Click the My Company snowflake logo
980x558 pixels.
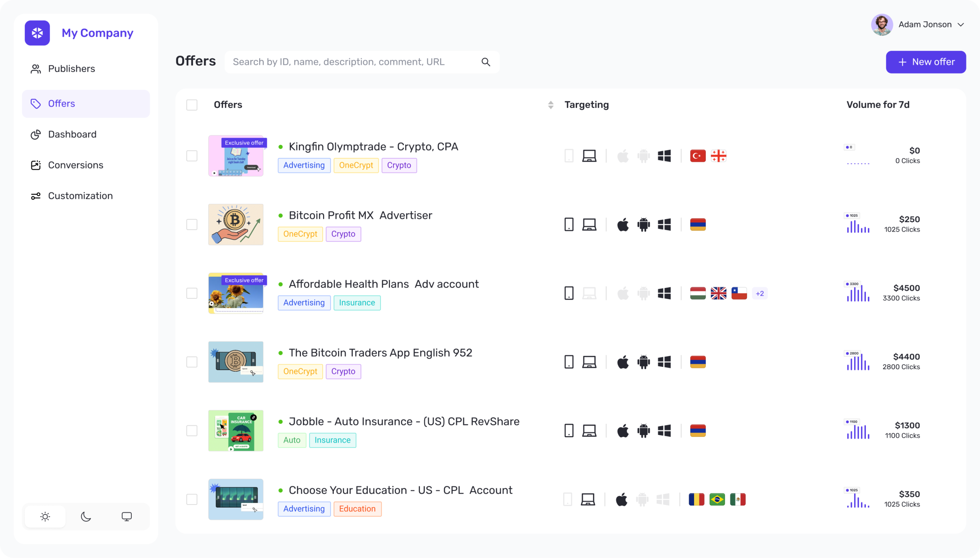pyautogui.click(x=37, y=33)
